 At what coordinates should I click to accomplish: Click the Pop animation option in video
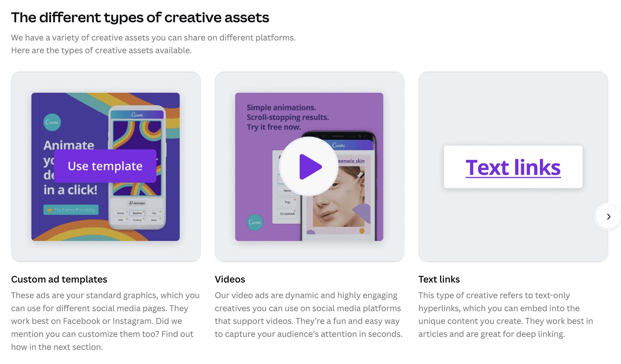(287, 202)
